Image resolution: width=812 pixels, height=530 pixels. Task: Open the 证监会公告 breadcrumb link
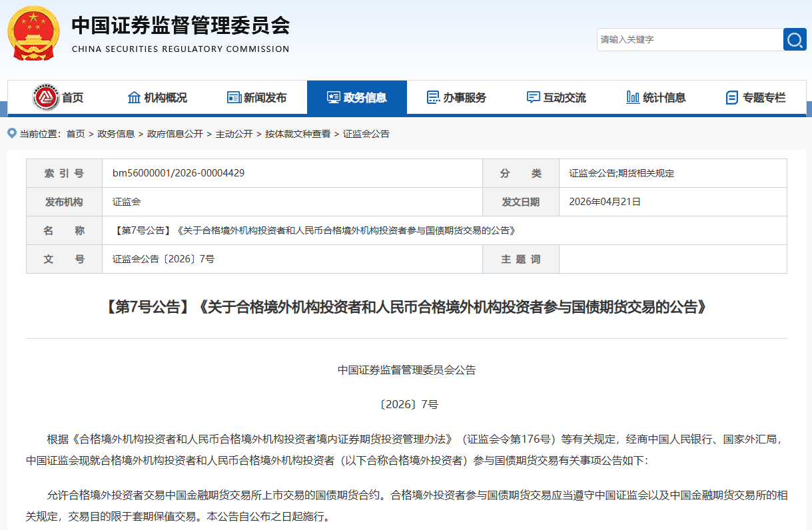(366, 133)
